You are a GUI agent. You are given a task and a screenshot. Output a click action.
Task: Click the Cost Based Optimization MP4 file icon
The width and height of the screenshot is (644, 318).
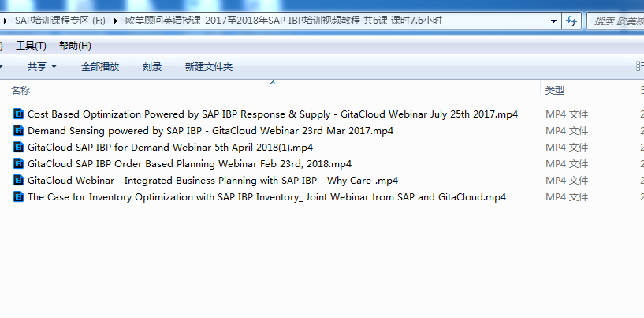(x=18, y=114)
